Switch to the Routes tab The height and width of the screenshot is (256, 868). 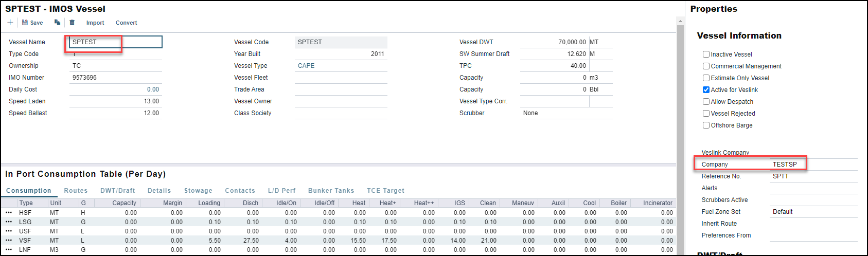76,191
